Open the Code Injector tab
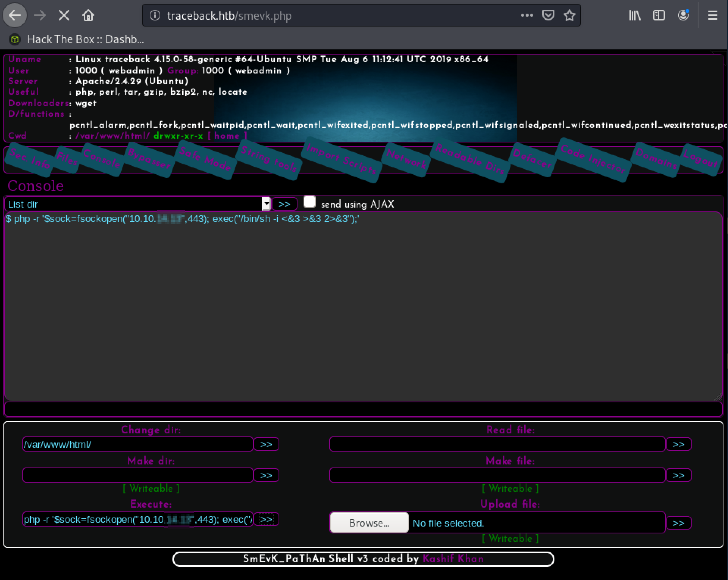 [x=593, y=159]
